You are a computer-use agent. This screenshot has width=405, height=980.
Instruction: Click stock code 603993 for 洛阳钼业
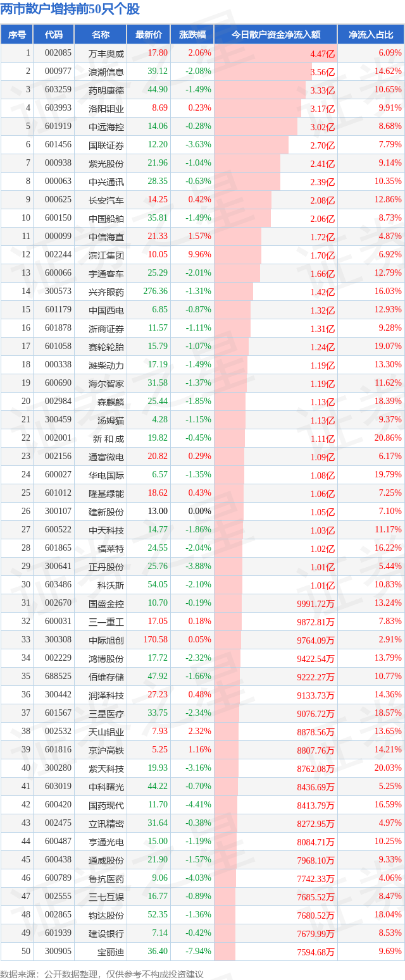point(58,108)
